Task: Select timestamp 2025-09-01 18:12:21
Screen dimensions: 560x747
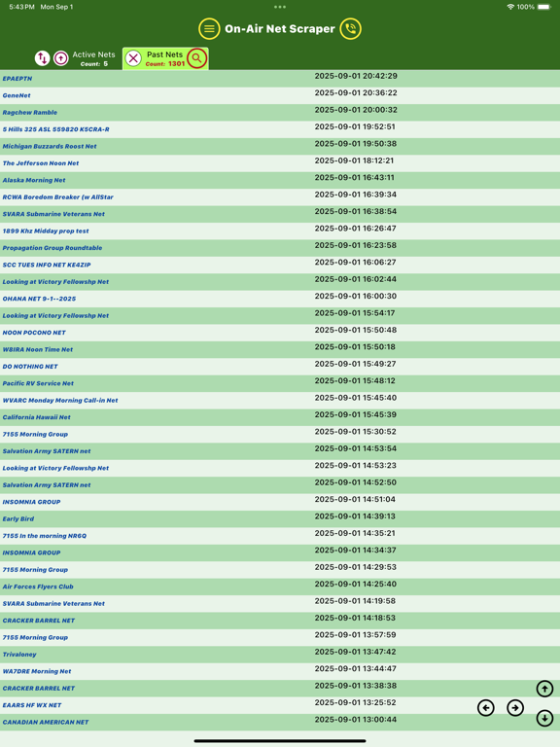Action: click(x=354, y=160)
